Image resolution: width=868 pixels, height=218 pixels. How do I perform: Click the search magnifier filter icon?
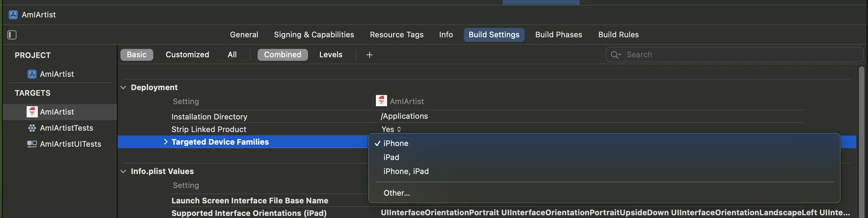615,55
